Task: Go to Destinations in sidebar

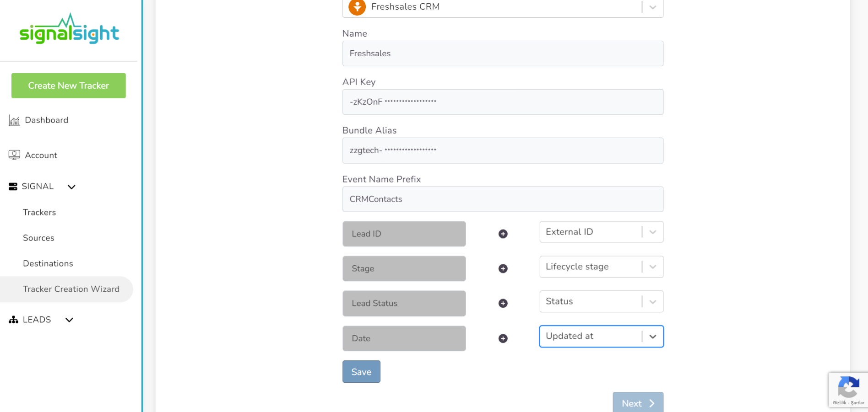Action: coord(48,263)
